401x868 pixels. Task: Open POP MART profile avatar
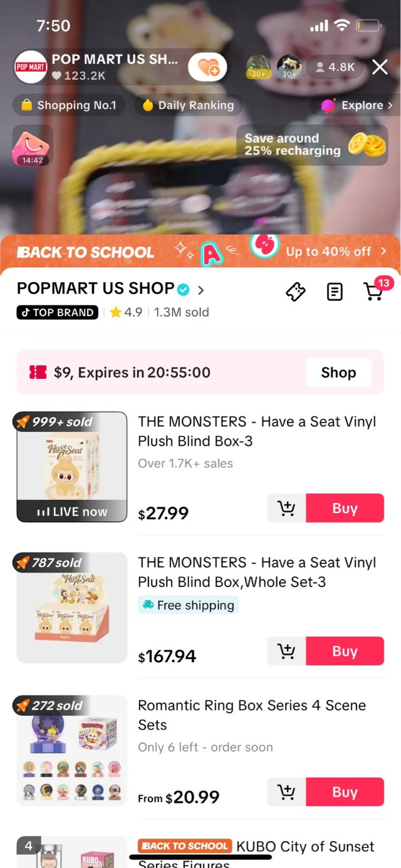pyautogui.click(x=30, y=67)
